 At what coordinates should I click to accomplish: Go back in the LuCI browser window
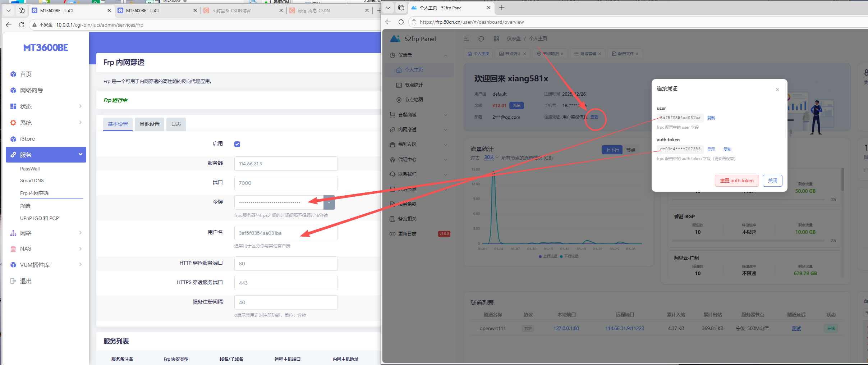coord(9,25)
